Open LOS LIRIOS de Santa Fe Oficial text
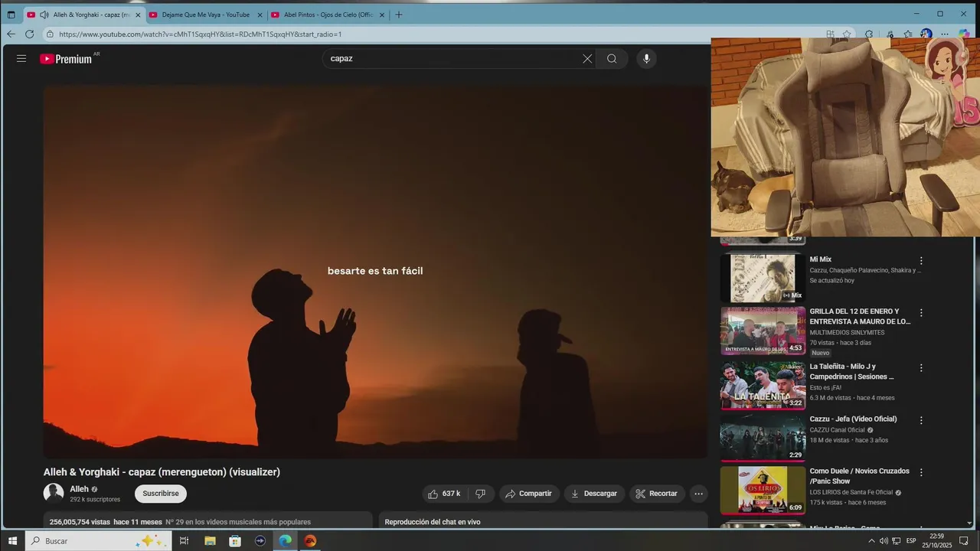 851,492
